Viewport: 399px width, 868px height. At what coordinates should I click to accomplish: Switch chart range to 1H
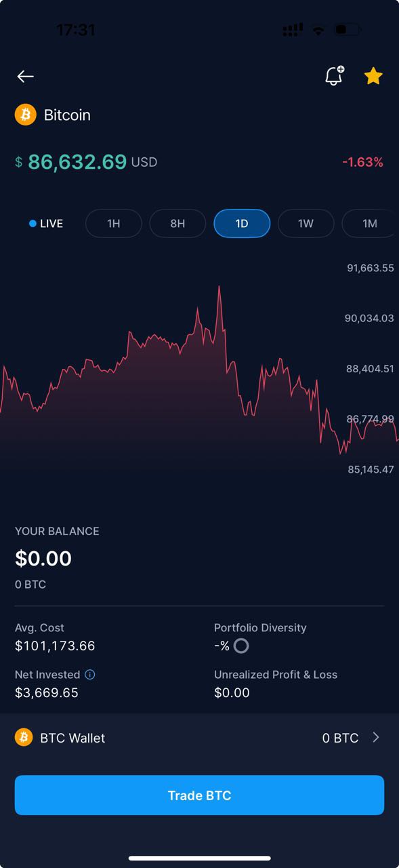(x=114, y=224)
